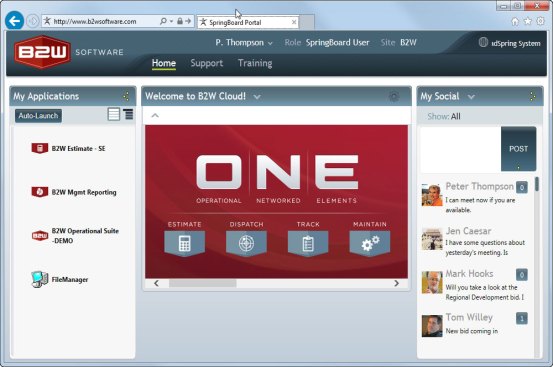Viewport: 553px width, 367px height.
Task: Click the My Social panel options icon
Action: click(x=533, y=96)
